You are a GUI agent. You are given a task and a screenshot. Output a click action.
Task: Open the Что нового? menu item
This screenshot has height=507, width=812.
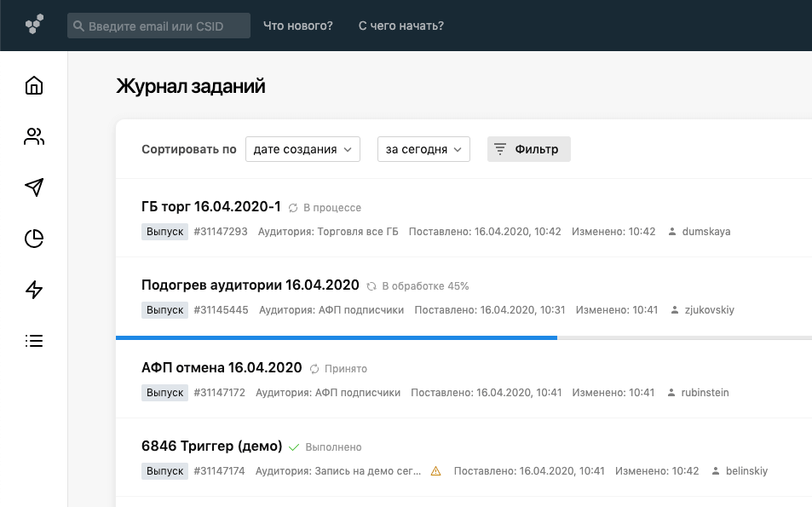297,26
